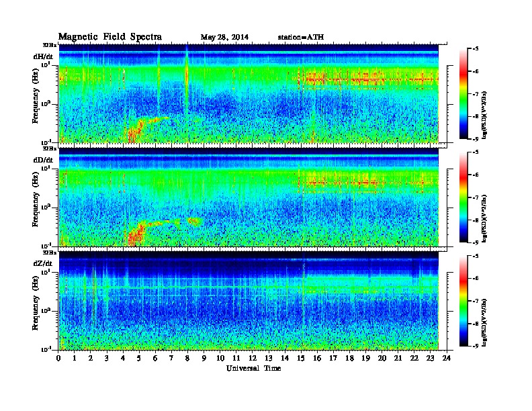
Task: Click the hour "2" tick label
Action: [x=91, y=359]
